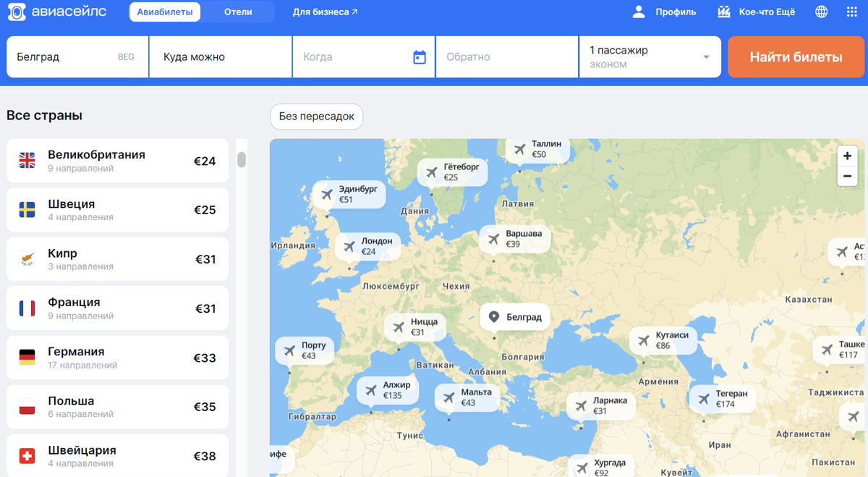The height and width of the screenshot is (477, 868).
Task: Click the Найти билеты button
Action: (x=796, y=57)
